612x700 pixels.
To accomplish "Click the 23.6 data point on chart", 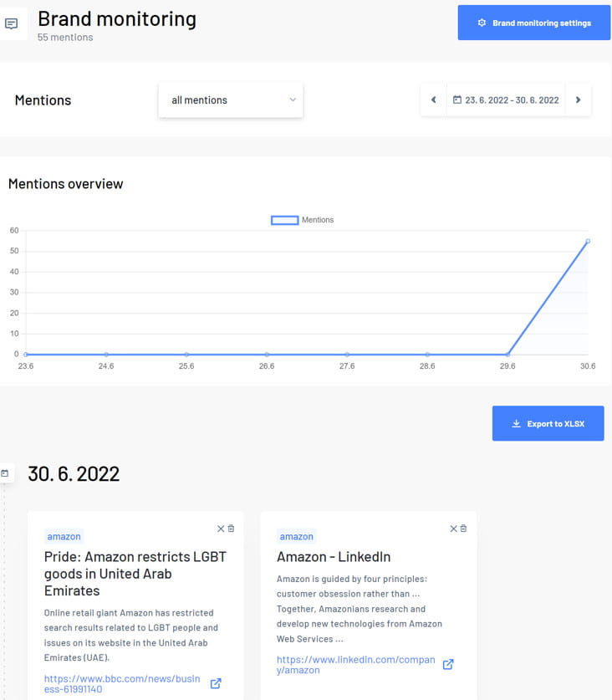I will tap(26, 355).
